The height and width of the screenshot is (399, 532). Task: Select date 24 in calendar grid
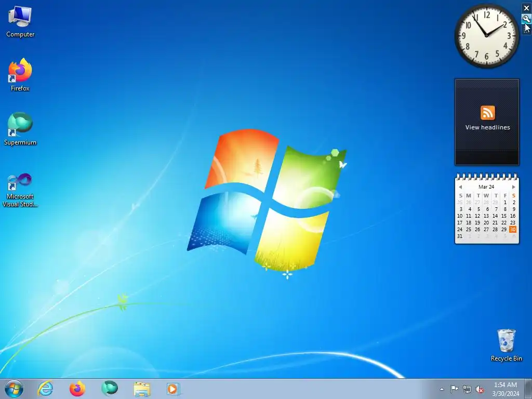[x=460, y=229]
